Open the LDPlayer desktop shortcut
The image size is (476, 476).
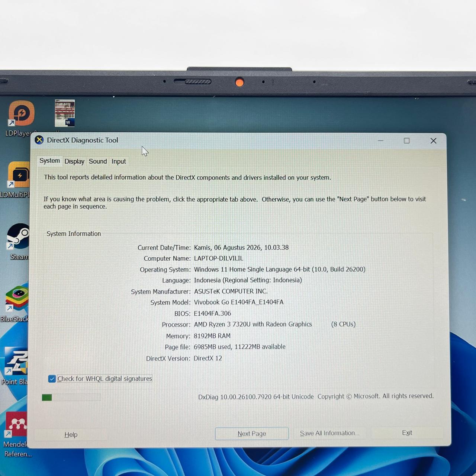coord(21,113)
